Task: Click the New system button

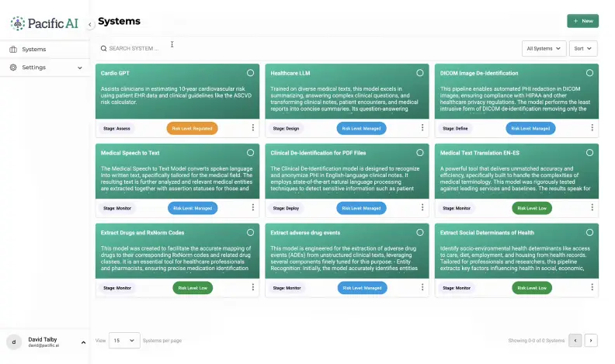Action: coord(582,21)
